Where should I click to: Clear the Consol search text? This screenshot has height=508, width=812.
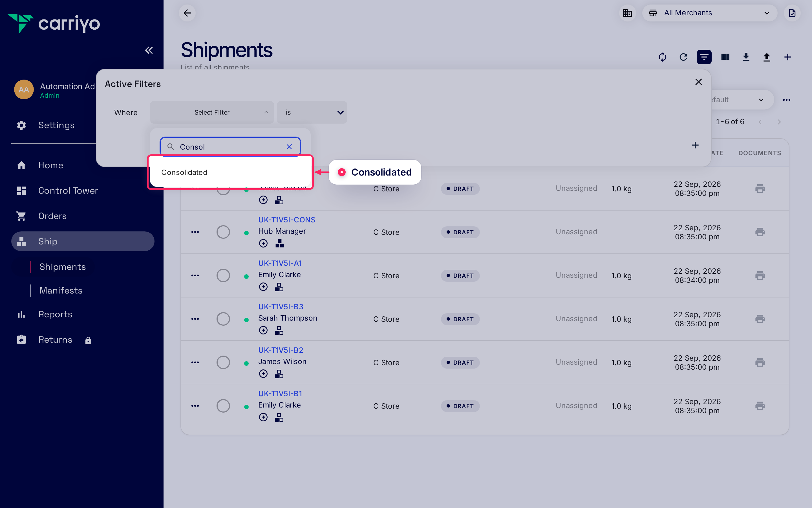(289, 147)
